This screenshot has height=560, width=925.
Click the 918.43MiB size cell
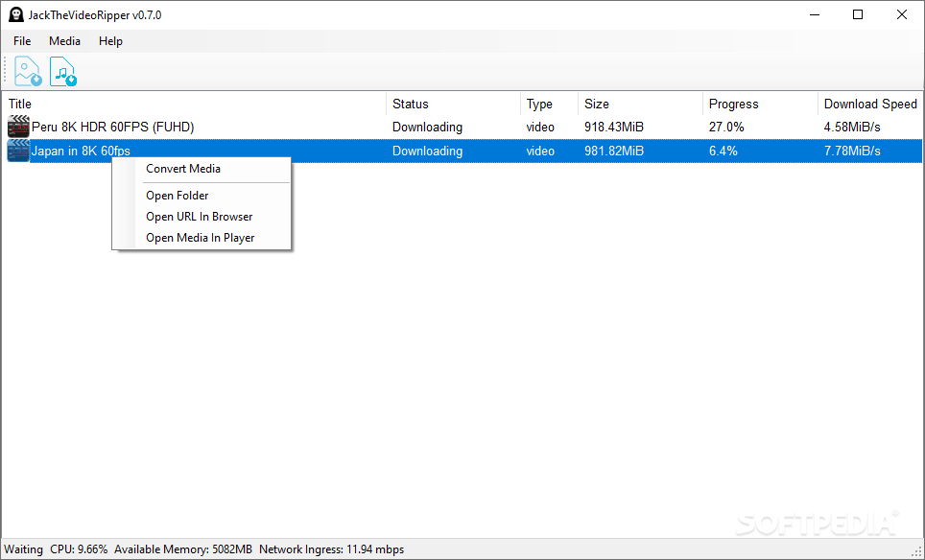(x=613, y=128)
